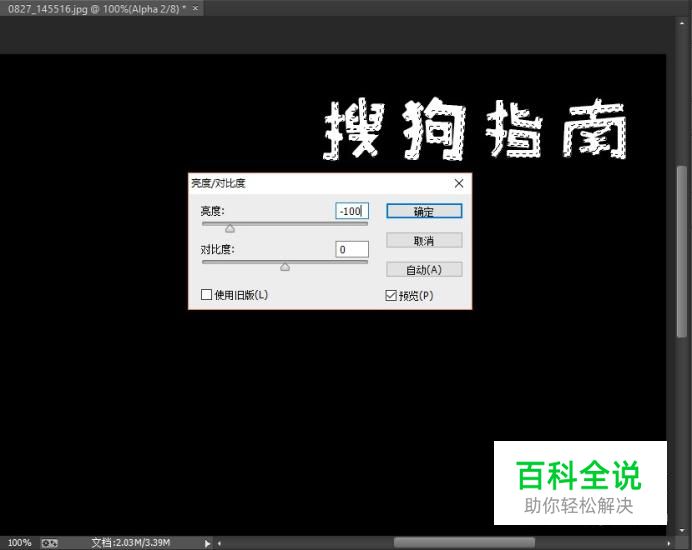
Task: Click the vertical scrollbar up arrow
Action: pyautogui.click(x=682, y=22)
